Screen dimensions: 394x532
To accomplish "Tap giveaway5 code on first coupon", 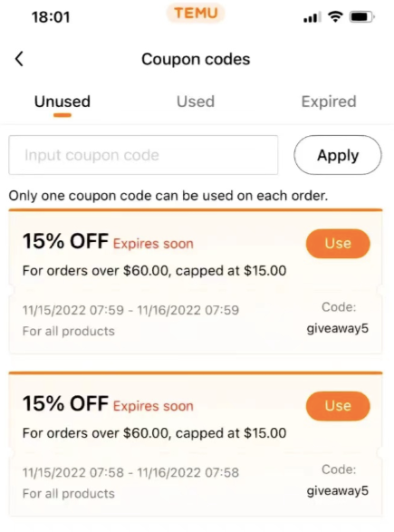I will (x=337, y=329).
